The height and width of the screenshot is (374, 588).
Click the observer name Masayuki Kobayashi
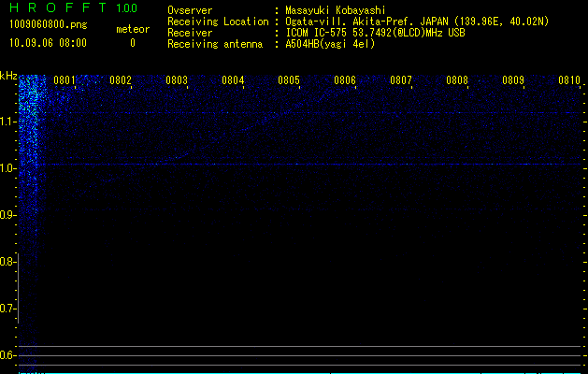(336, 10)
